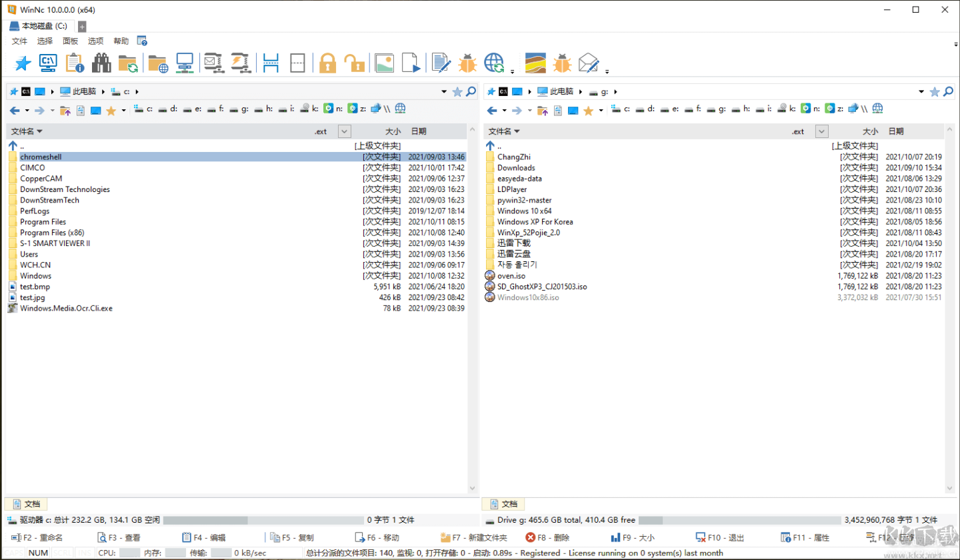Click Drive g: usage bar in right status
960x560 pixels.
[x=739, y=520]
